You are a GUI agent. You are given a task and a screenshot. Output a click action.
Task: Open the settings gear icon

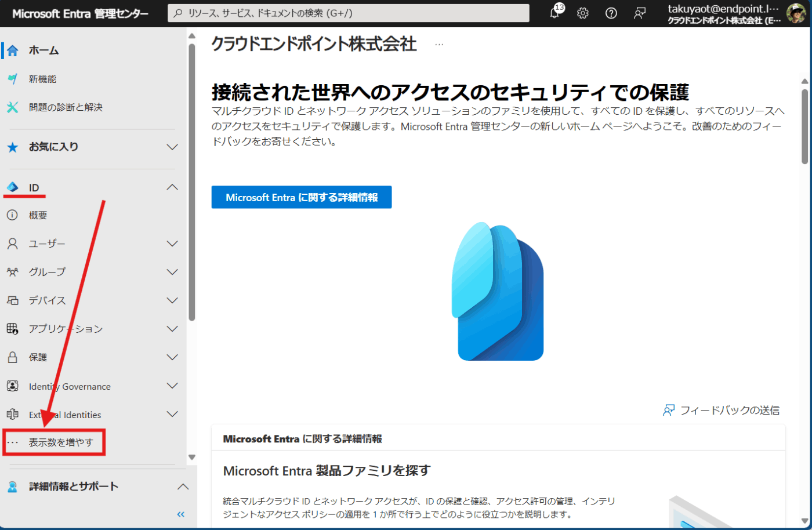[x=582, y=13]
